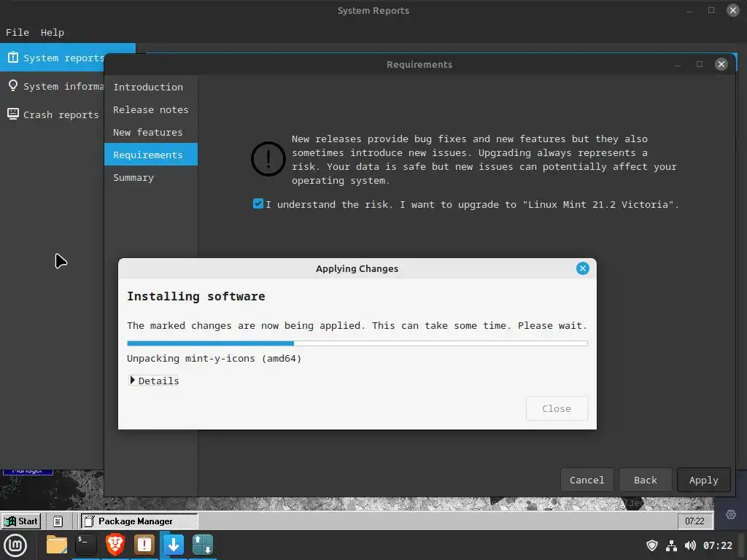Open the Brave browser
This screenshot has width=747, height=560.
(x=115, y=545)
